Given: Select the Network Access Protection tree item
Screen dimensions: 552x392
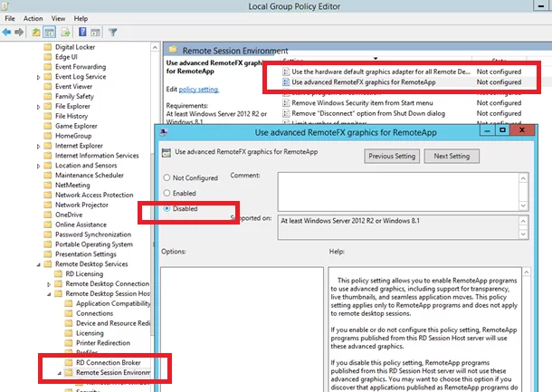Looking at the screenshot, I should [94, 195].
